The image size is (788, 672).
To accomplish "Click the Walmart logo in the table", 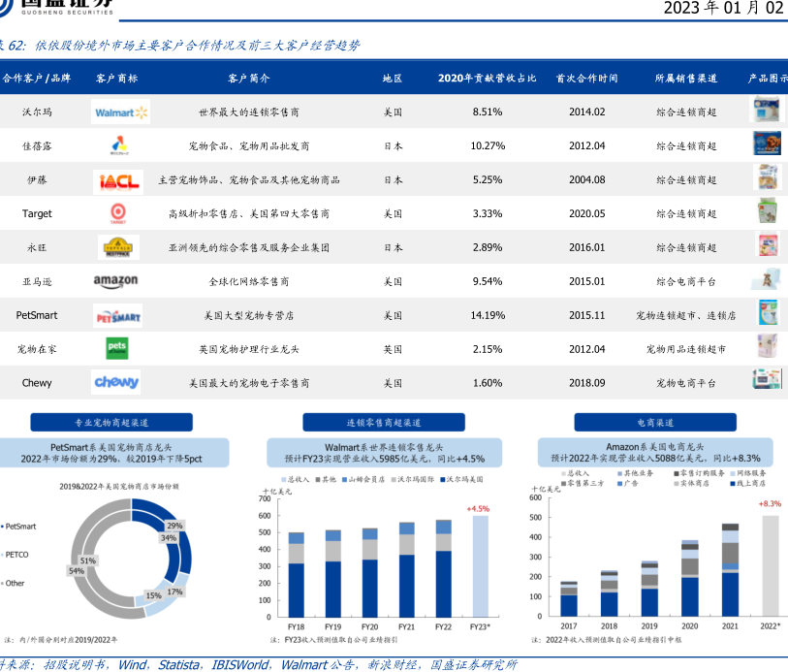I will pos(121,112).
